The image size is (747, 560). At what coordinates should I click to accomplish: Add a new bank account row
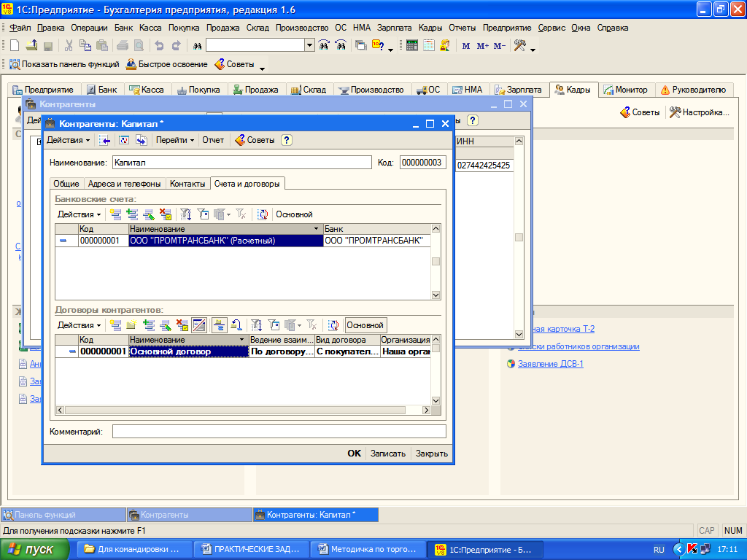pos(115,214)
